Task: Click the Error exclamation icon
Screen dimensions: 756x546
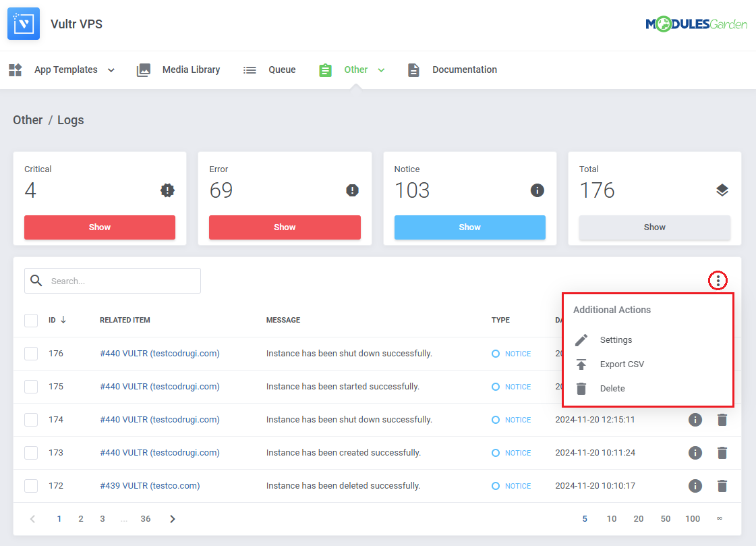Action: click(x=353, y=190)
